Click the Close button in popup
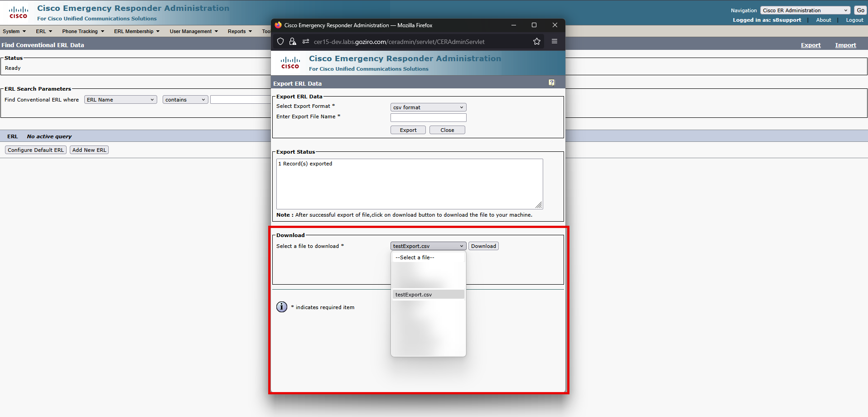The image size is (868, 417). (x=447, y=130)
